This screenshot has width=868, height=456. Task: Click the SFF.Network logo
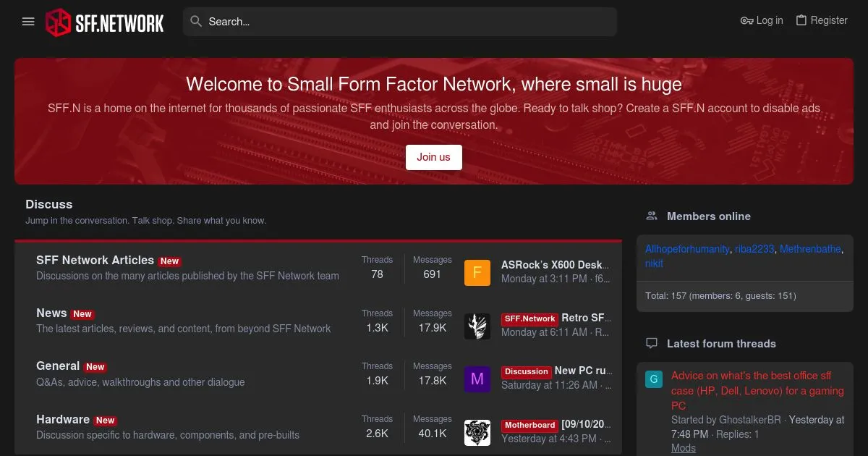pyautogui.click(x=105, y=22)
